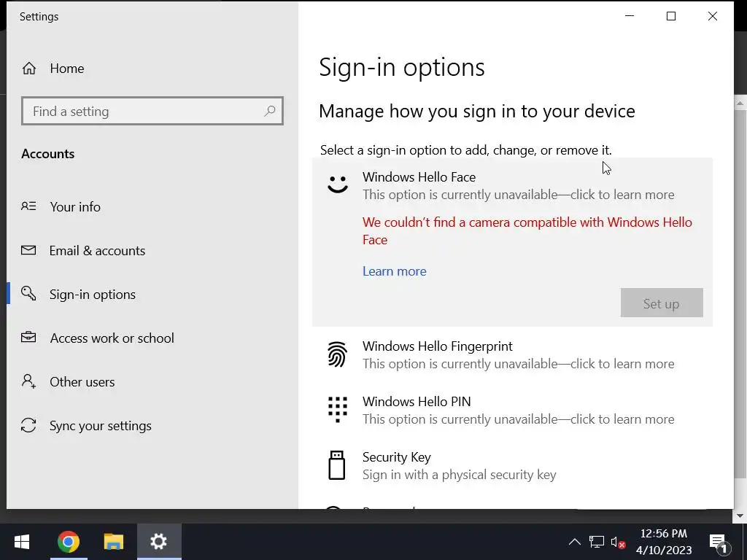Screen dimensions: 747x560
Task: Click the Email & accounts envelope icon
Action: click(28, 250)
